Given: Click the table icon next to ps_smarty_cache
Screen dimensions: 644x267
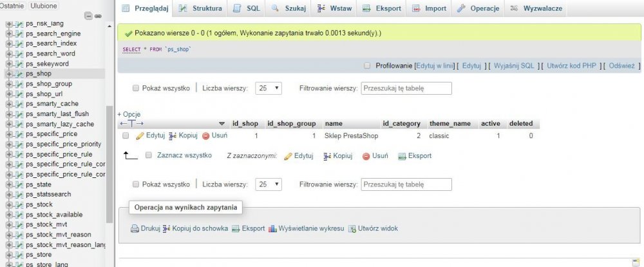Looking at the screenshot, I should [x=19, y=104].
